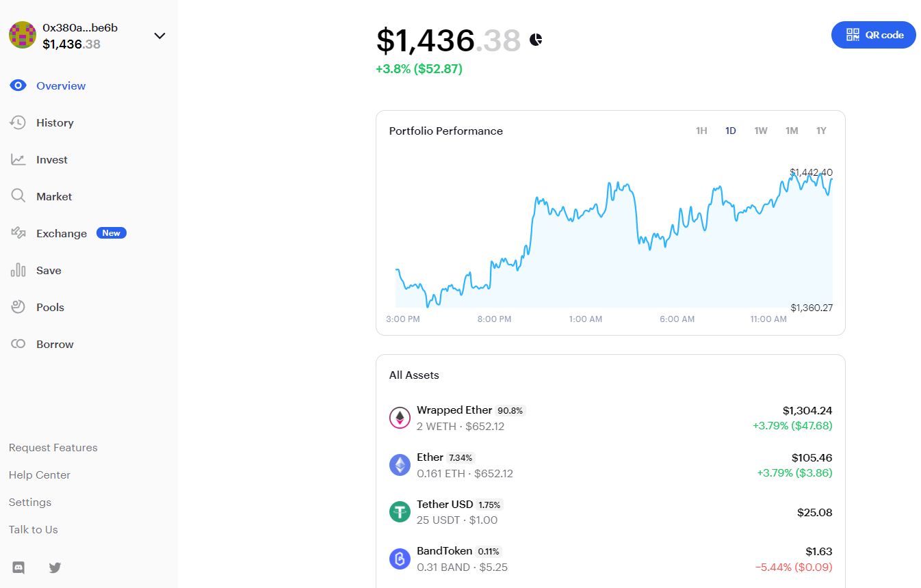Show the QR code
Viewport: 921px width, 588px height.
click(x=873, y=35)
